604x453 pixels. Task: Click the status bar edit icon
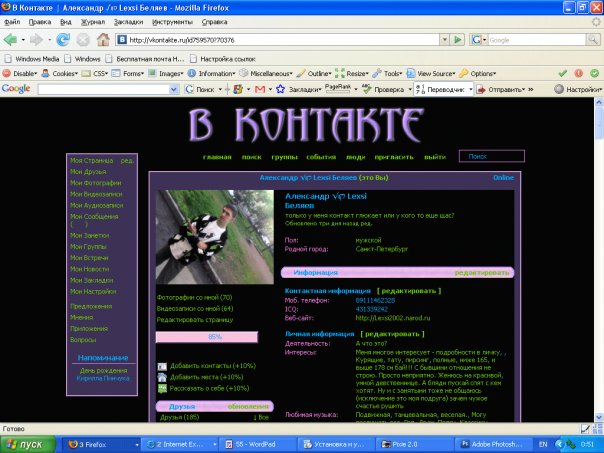coord(585,429)
